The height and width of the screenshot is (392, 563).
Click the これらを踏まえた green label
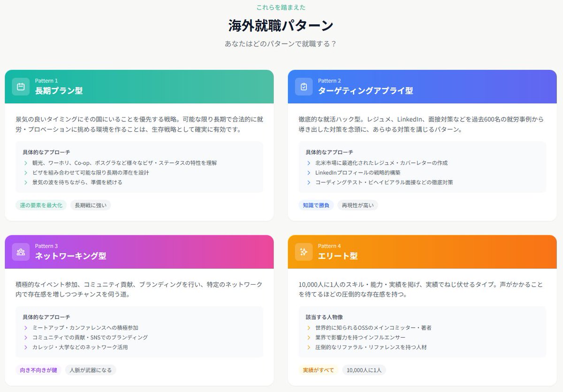(x=281, y=8)
